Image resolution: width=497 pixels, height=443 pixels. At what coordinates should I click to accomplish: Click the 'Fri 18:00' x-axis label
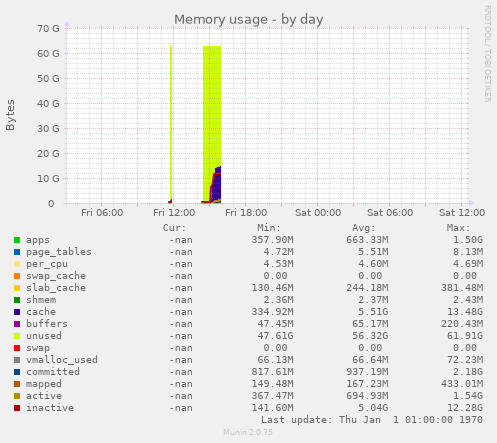(x=246, y=213)
